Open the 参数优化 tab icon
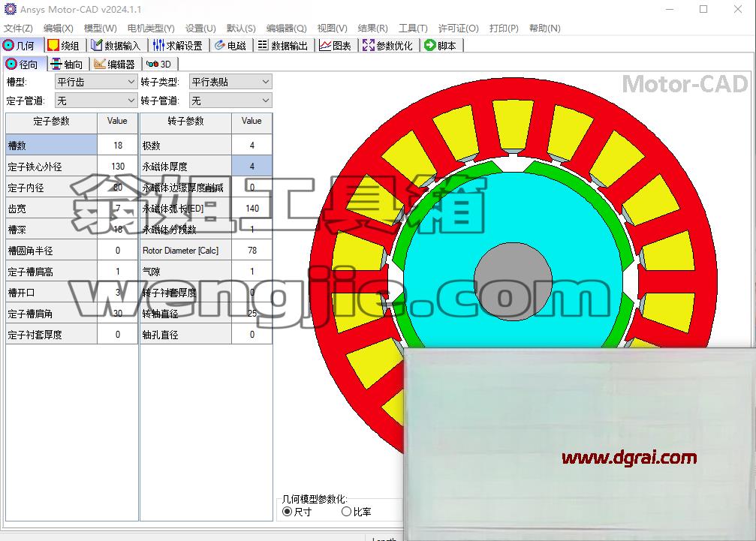This screenshot has height=541, width=756. [x=369, y=45]
